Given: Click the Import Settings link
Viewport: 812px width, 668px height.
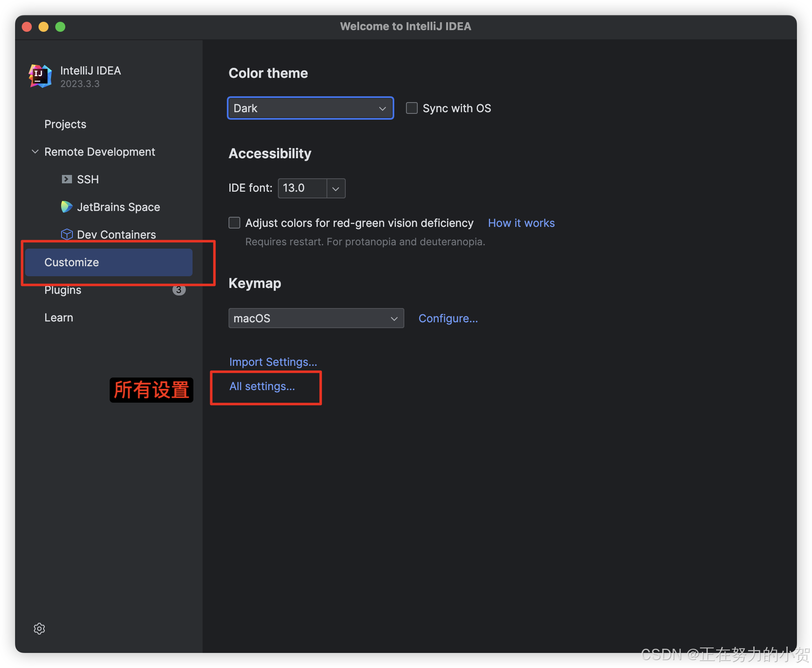Looking at the screenshot, I should [x=273, y=362].
